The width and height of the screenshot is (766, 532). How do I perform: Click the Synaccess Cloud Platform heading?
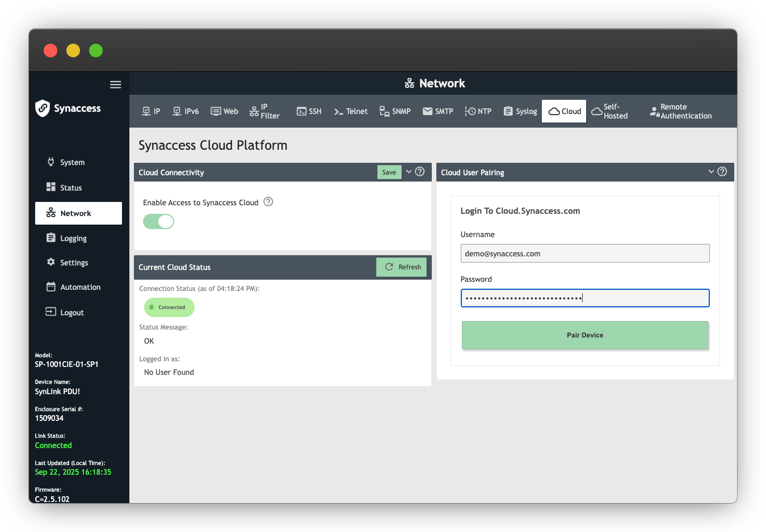pyautogui.click(x=213, y=145)
